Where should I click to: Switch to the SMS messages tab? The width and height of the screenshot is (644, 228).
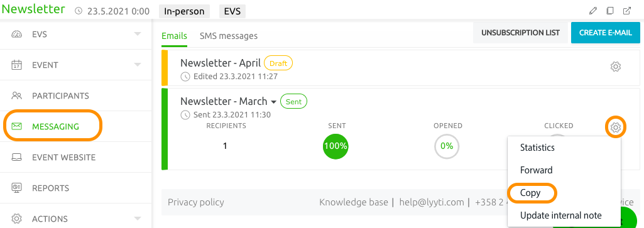(x=229, y=36)
